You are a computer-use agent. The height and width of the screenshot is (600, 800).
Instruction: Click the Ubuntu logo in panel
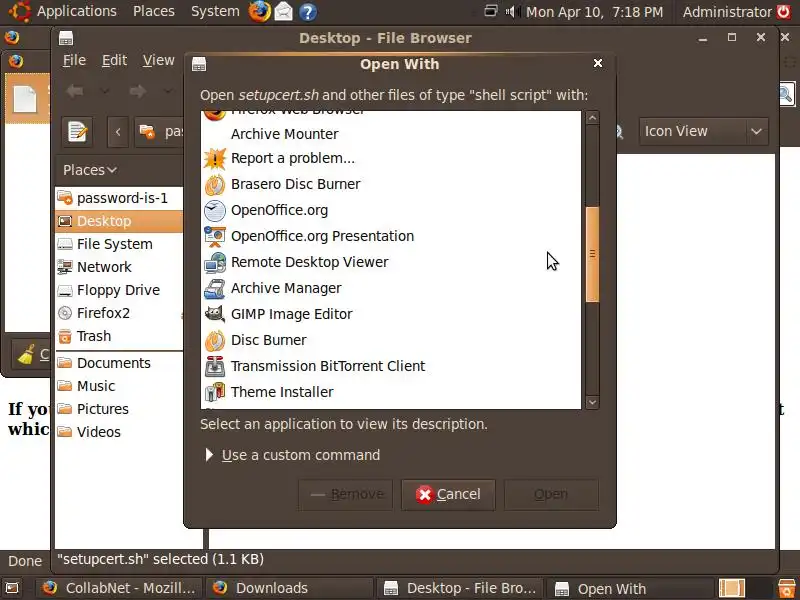pos(19,11)
